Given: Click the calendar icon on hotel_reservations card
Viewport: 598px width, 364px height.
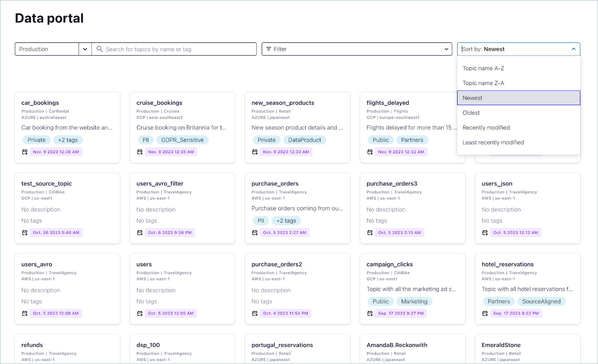Looking at the screenshot, I should click(x=485, y=313).
